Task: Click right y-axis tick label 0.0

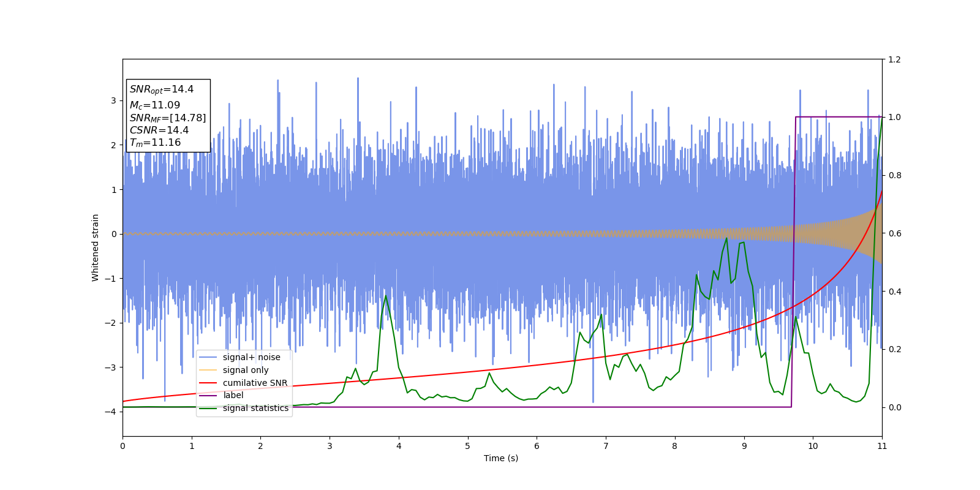Action: coord(894,407)
